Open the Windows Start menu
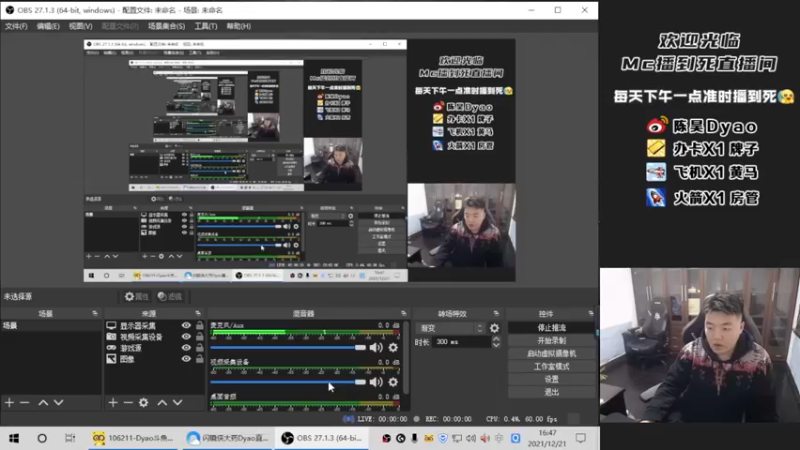This screenshot has width=800, height=450. click(14, 438)
